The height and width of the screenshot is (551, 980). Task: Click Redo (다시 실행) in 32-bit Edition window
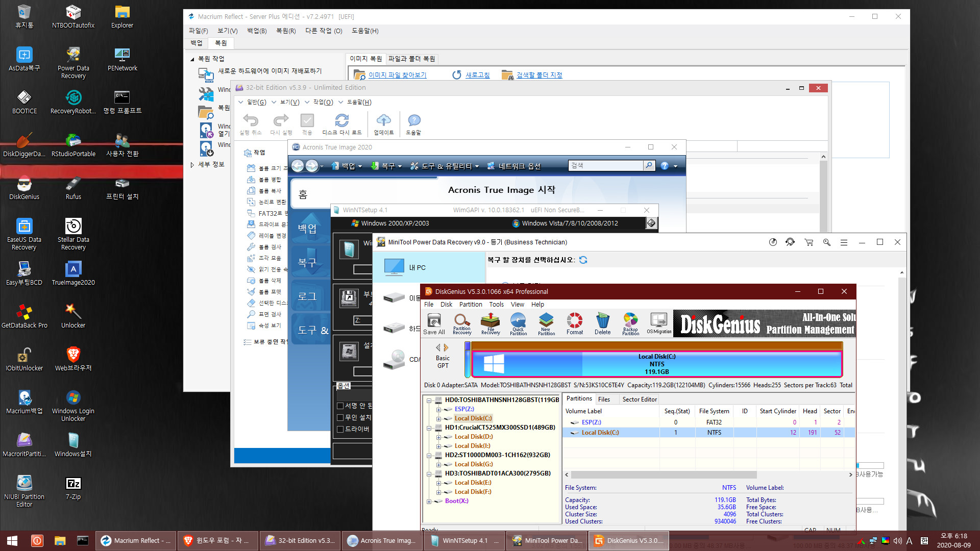281,124
